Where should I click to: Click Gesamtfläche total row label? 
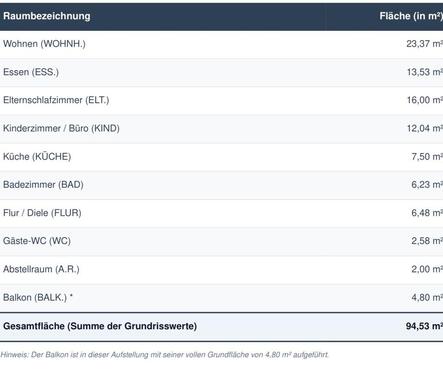pos(100,326)
